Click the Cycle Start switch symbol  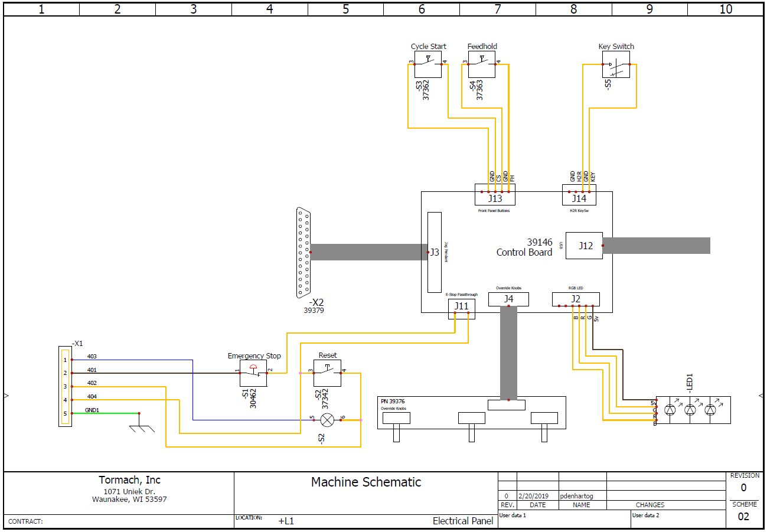[x=428, y=64]
